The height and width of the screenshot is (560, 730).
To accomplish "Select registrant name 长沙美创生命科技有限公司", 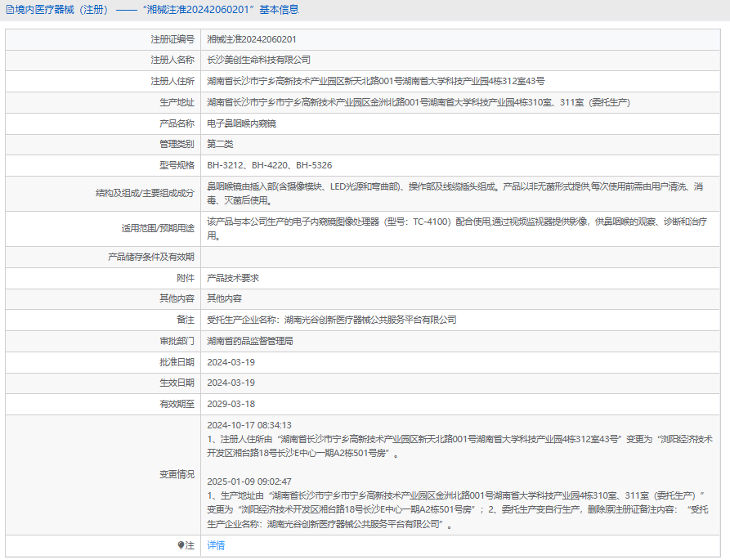I will click(x=258, y=60).
